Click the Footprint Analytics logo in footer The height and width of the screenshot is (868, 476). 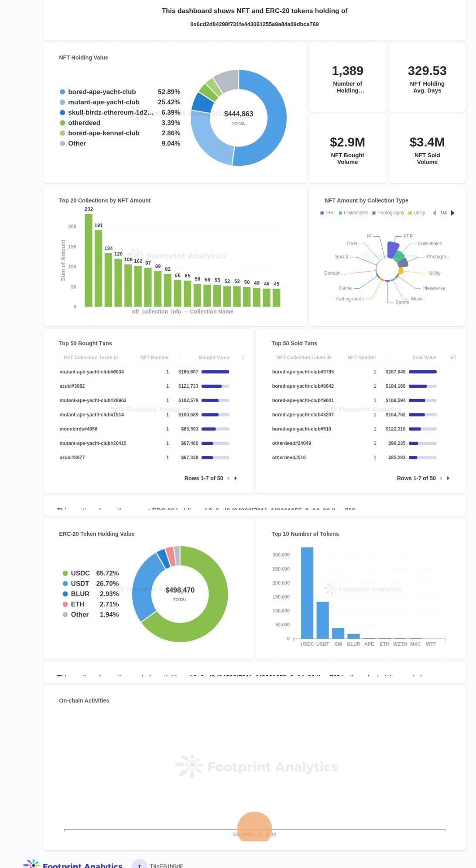(x=73, y=865)
